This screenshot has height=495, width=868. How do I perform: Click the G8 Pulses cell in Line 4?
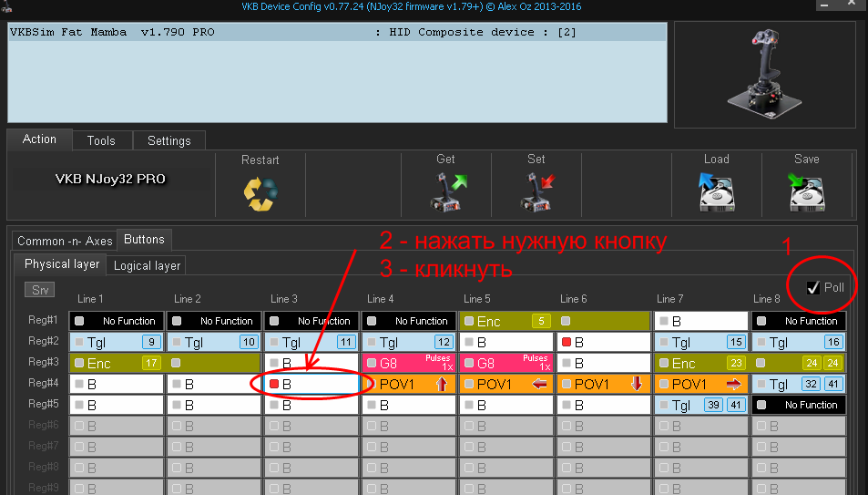pyautogui.click(x=409, y=363)
